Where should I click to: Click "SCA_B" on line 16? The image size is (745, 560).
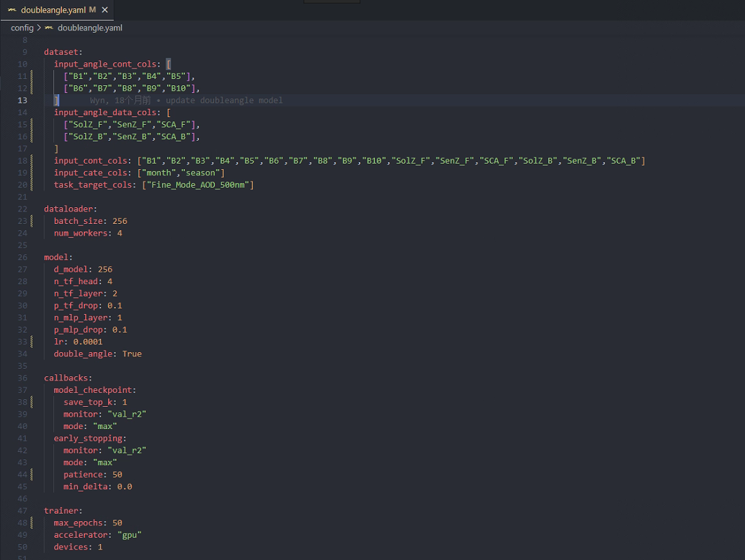coord(173,137)
